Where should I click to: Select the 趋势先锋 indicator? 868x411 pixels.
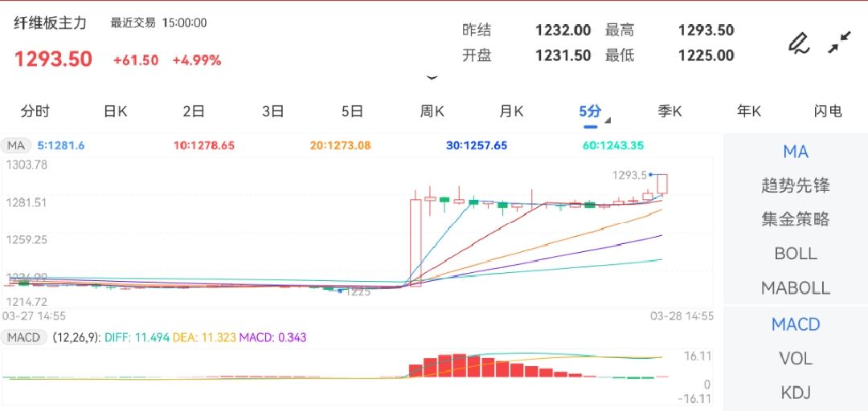pos(795,185)
